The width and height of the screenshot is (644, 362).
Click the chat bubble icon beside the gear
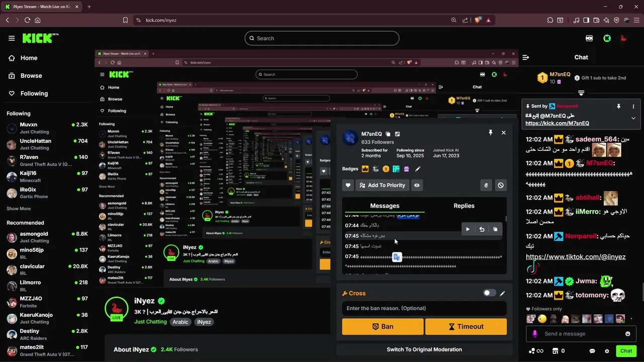pyautogui.click(x=592, y=351)
